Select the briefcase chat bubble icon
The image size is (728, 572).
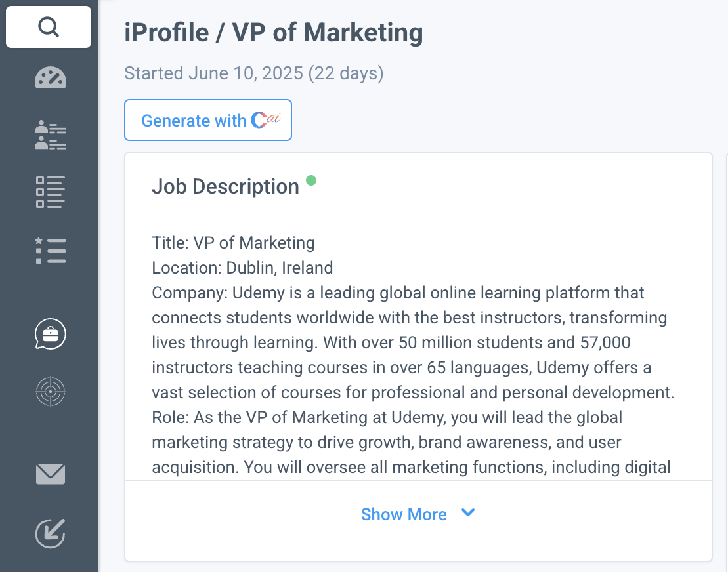click(x=51, y=335)
